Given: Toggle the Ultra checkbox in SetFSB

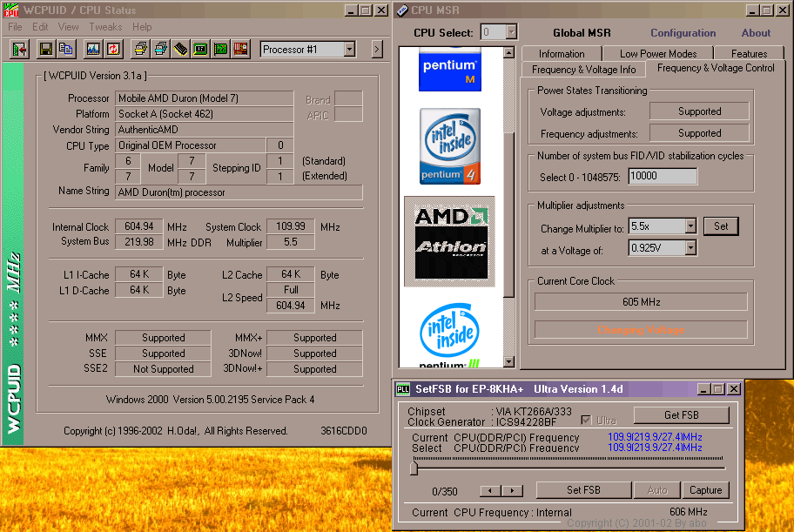Looking at the screenshot, I should 585,421.
